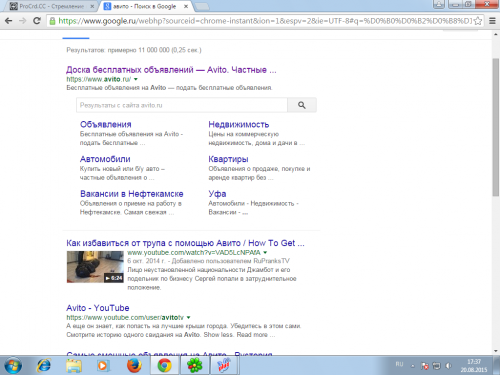
Task: Launch Firefox from the taskbar
Action: tap(134, 366)
